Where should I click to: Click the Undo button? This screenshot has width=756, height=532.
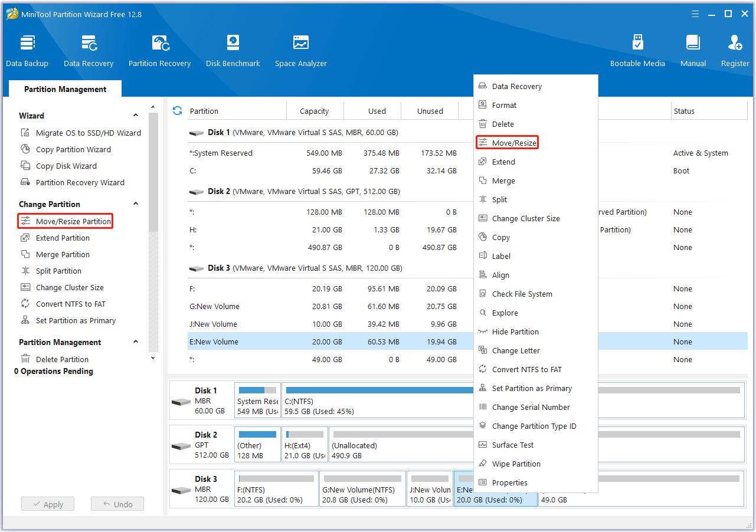(x=117, y=504)
